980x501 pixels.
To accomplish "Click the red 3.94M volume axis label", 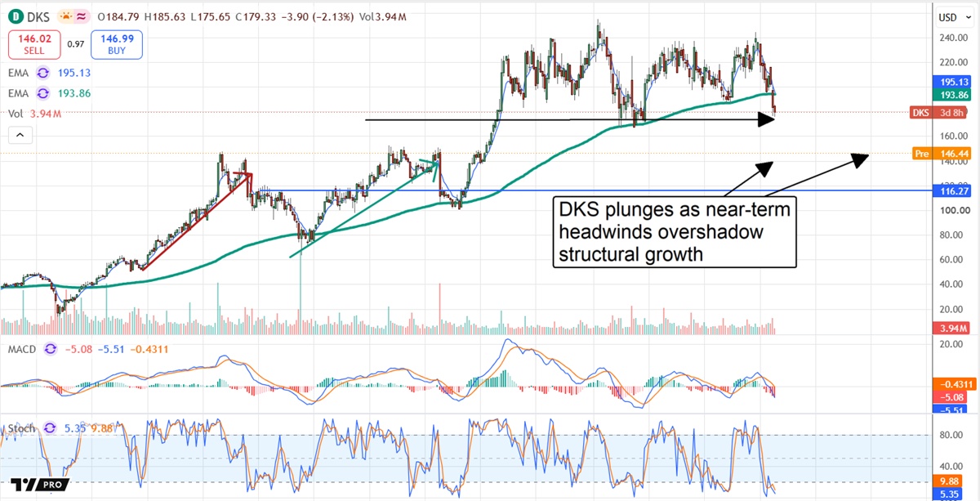I will point(952,329).
